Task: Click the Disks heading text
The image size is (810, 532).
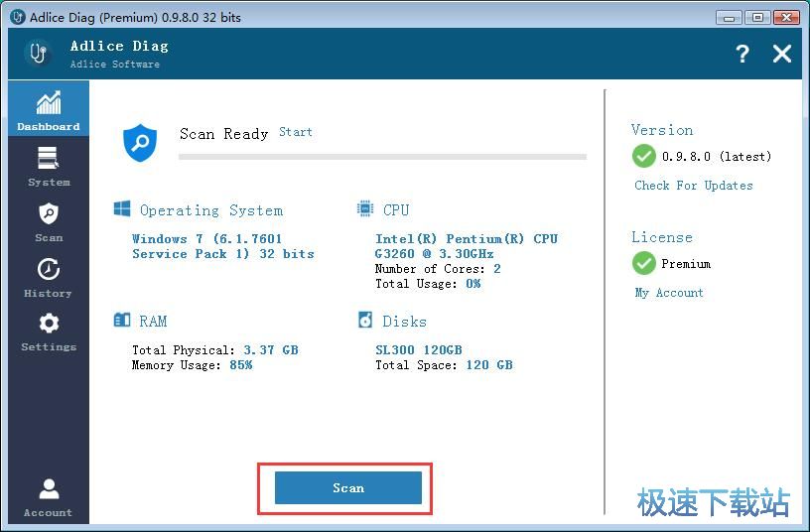Action: (x=404, y=322)
